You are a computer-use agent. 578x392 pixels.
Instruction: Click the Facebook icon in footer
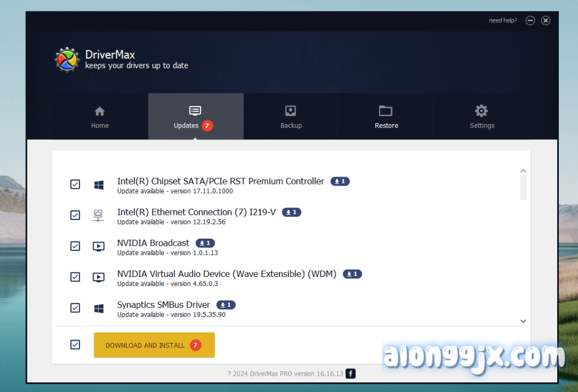(351, 373)
